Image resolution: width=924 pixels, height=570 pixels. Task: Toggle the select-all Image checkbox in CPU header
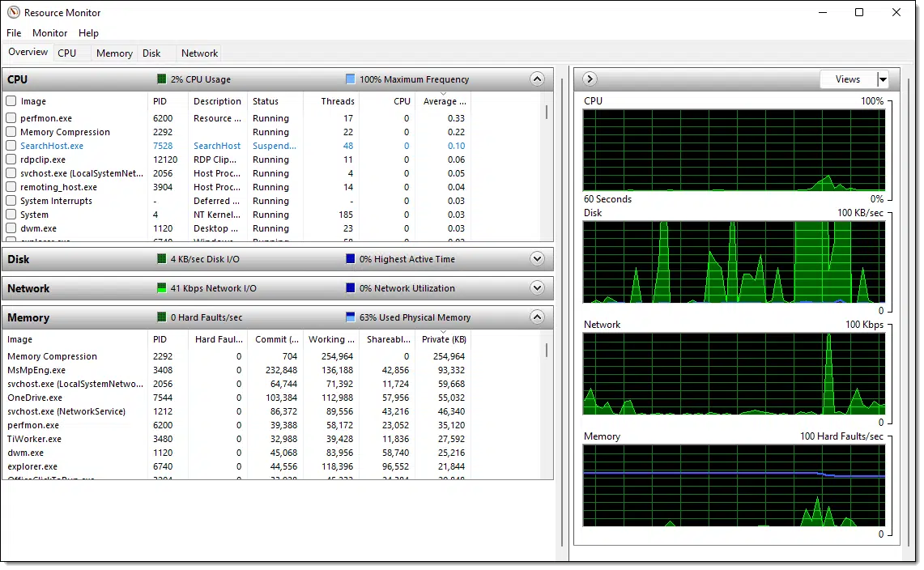click(11, 100)
